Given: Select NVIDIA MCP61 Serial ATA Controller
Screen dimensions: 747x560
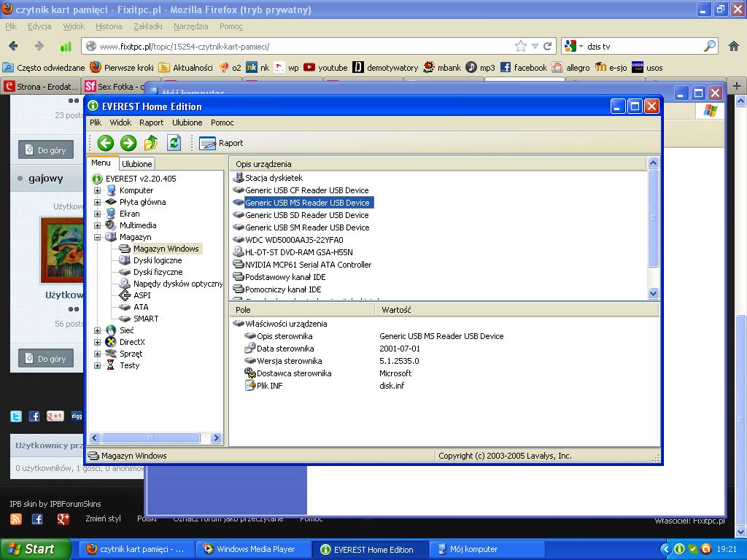Looking at the screenshot, I should click(x=308, y=265).
